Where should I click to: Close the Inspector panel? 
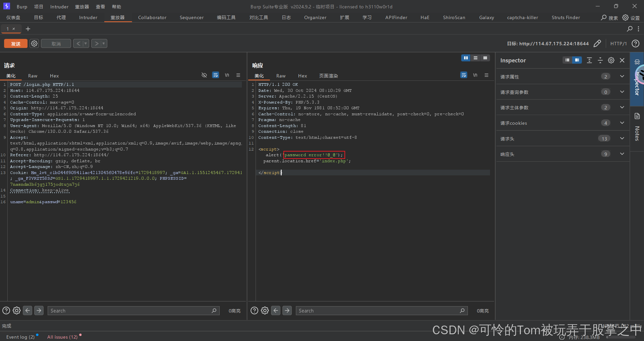(x=622, y=60)
